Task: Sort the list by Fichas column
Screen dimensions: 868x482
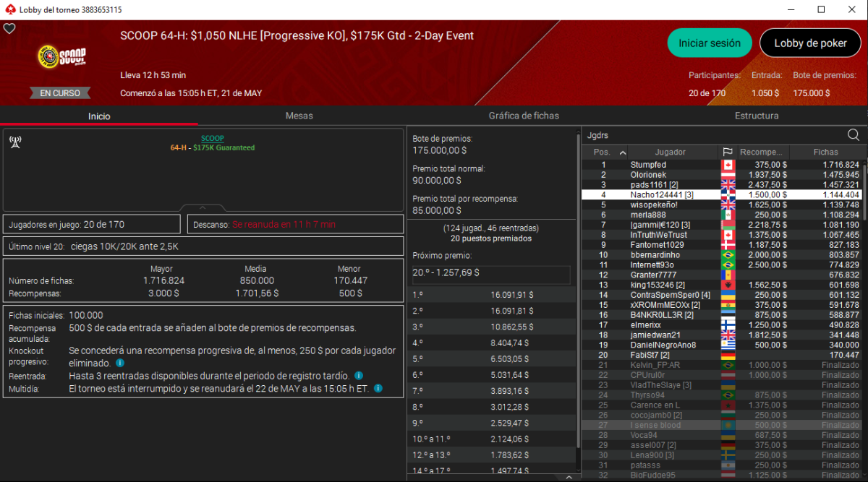Action: coord(825,152)
